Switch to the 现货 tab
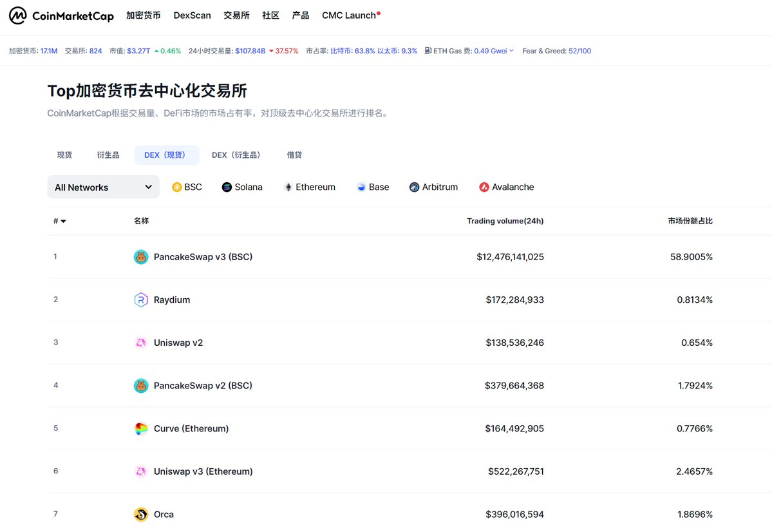The height and width of the screenshot is (532, 772). coord(64,155)
